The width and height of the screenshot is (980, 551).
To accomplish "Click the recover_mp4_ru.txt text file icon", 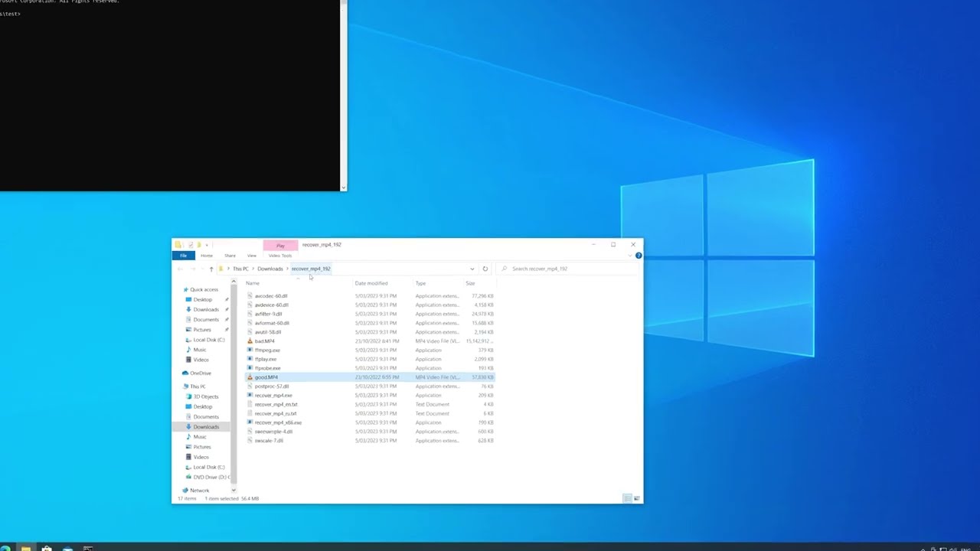I will [x=250, y=413].
